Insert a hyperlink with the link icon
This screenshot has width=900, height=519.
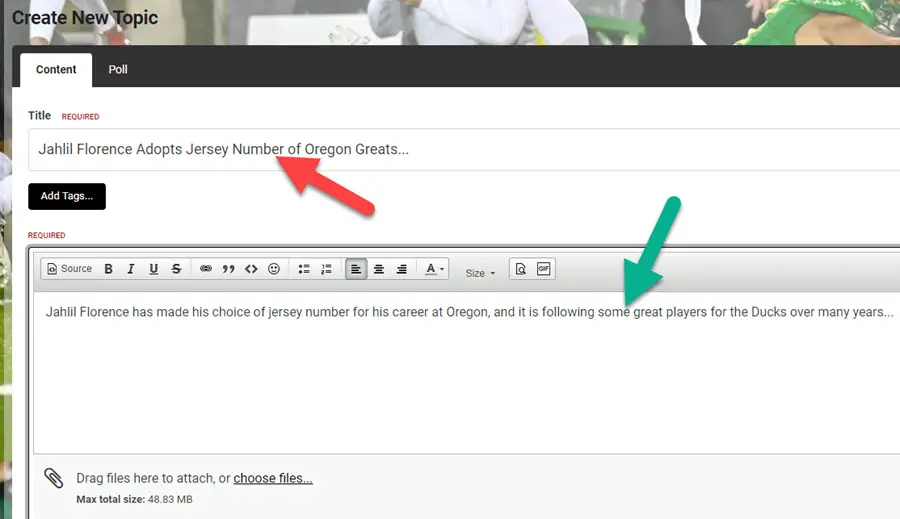(x=206, y=269)
